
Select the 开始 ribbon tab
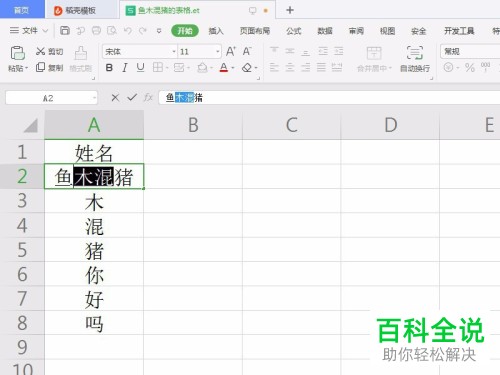tap(185, 31)
